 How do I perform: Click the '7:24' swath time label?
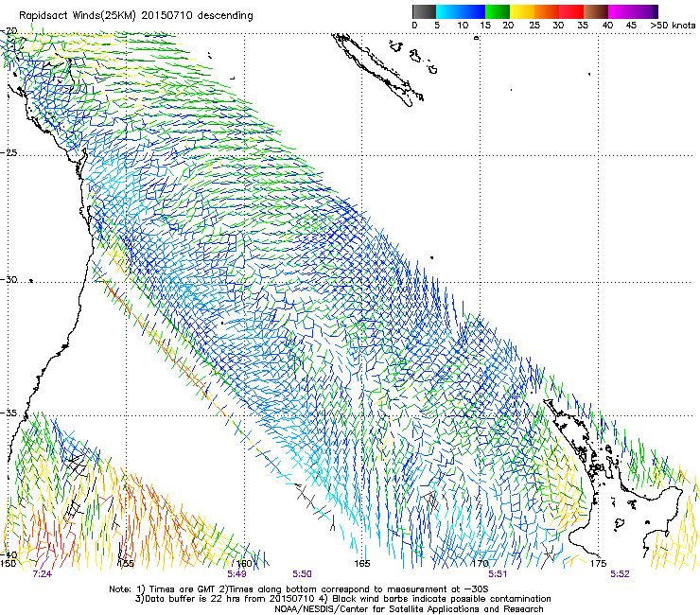(43, 574)
